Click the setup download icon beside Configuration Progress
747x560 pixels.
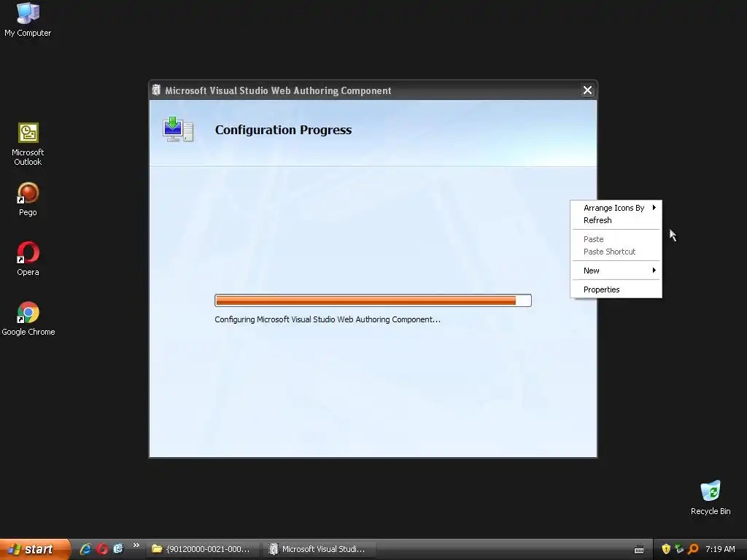178,129
